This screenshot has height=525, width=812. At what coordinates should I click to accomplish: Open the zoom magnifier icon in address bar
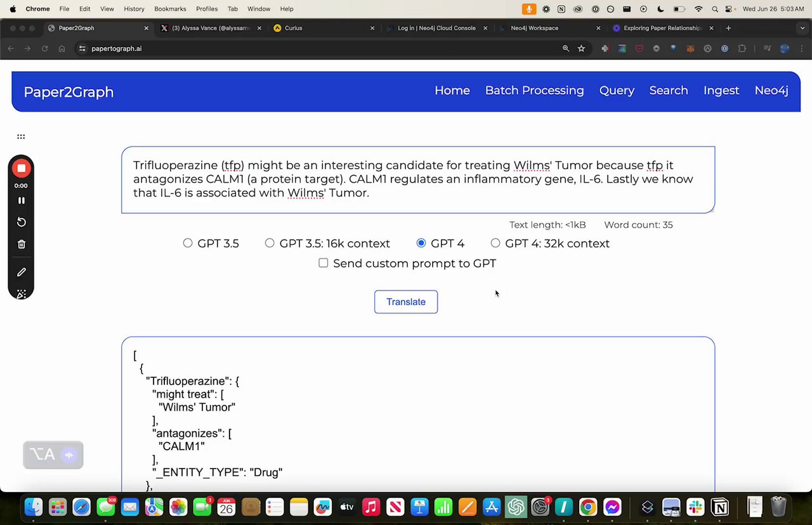[566, 48]
